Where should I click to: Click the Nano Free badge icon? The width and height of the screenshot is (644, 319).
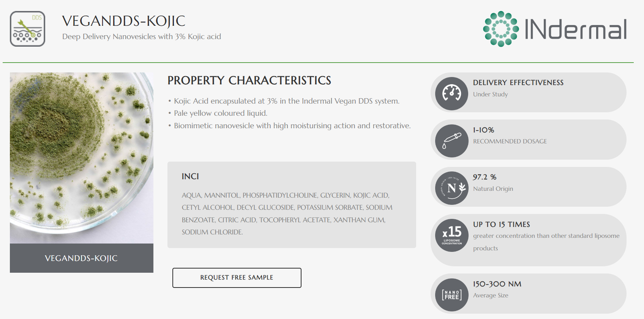pos(451,295)
